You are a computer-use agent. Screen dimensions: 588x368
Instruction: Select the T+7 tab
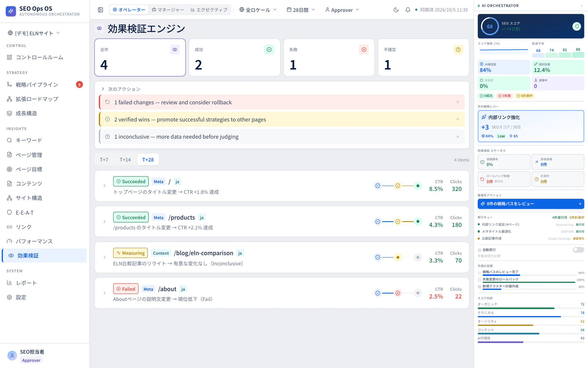tap(104, 160)
